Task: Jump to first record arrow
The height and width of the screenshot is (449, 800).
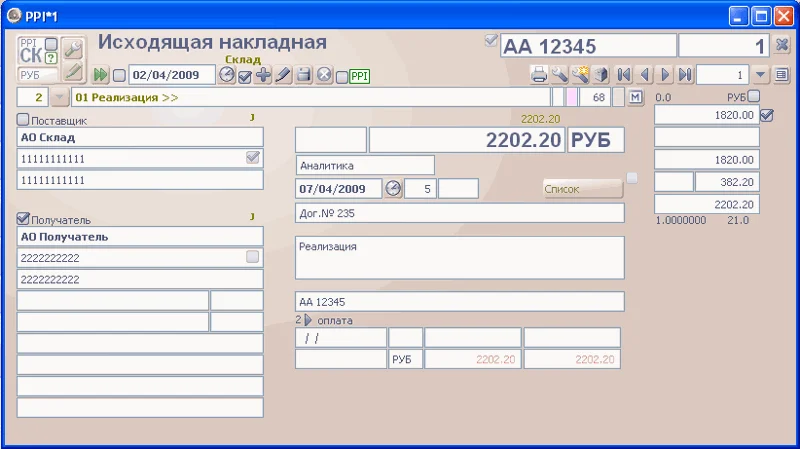Action: 623,75
